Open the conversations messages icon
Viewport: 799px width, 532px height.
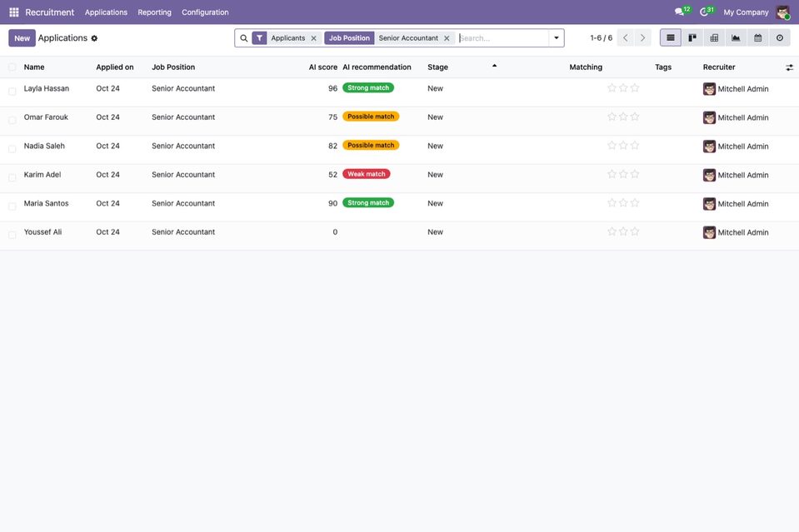coord(679,12)
